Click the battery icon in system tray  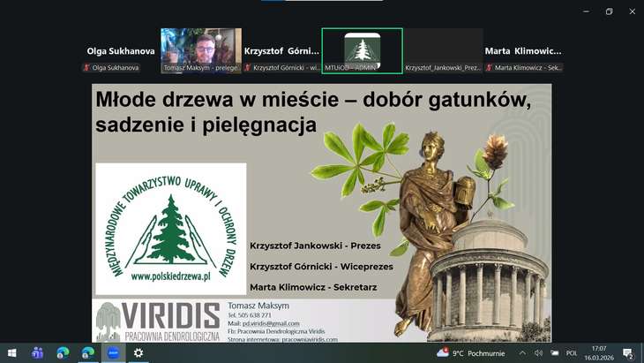(555, 352)
